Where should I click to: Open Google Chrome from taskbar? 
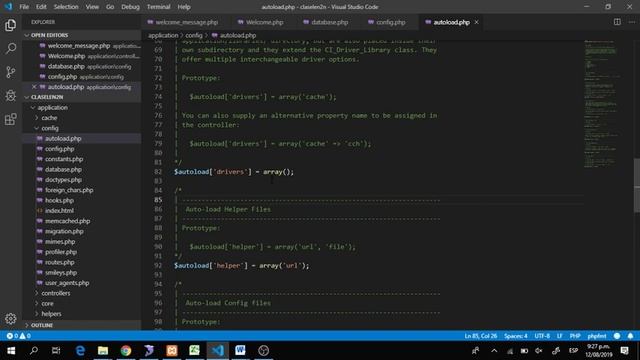(x=126, y=351)
